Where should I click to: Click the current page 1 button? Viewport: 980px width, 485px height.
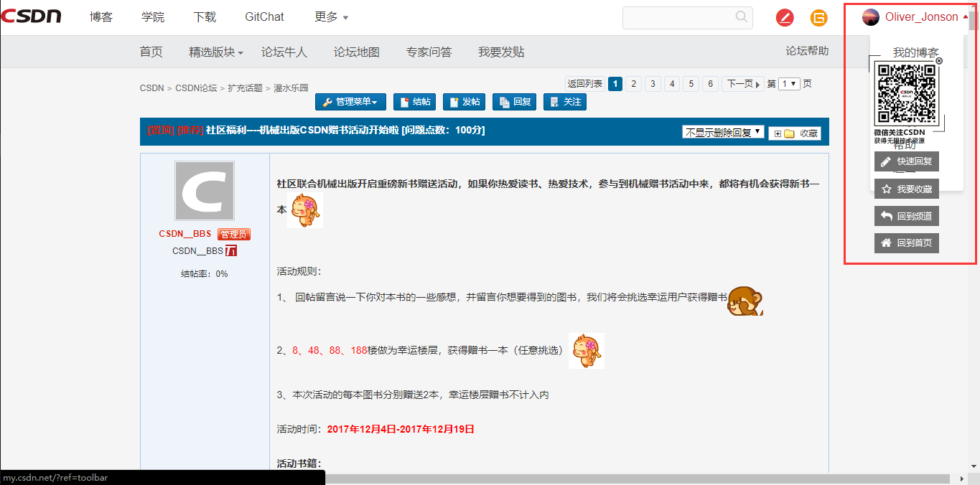coord(615,84)
